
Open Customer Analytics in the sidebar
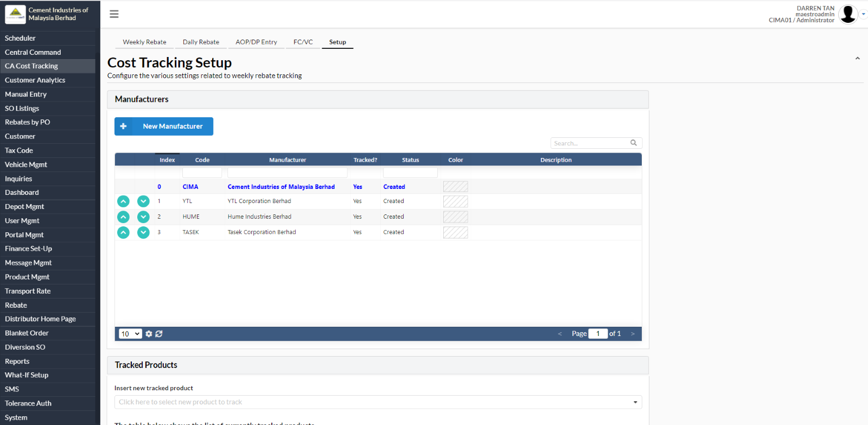point(48,80)
